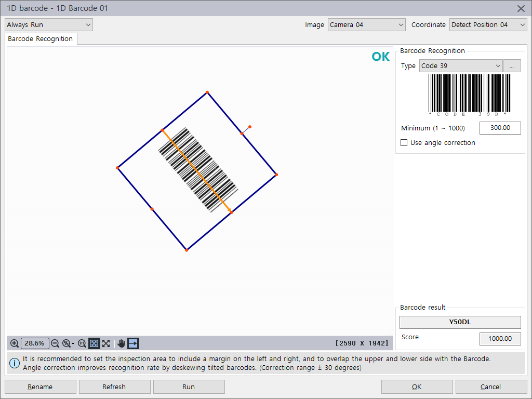The height and width of the screenshot is (399, 532).
Task: Confirm with the OK button
Action: coord(417,387)
